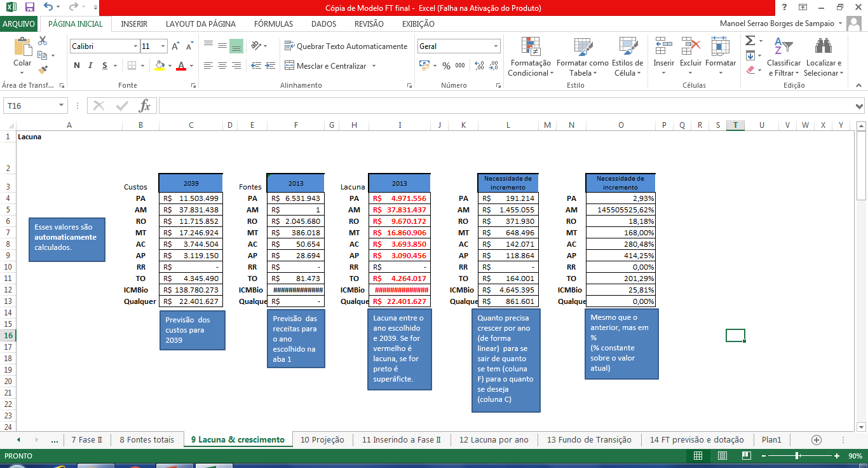868x468 pixels.
Task: Open the font size dropdown
Action: point(163,46)
